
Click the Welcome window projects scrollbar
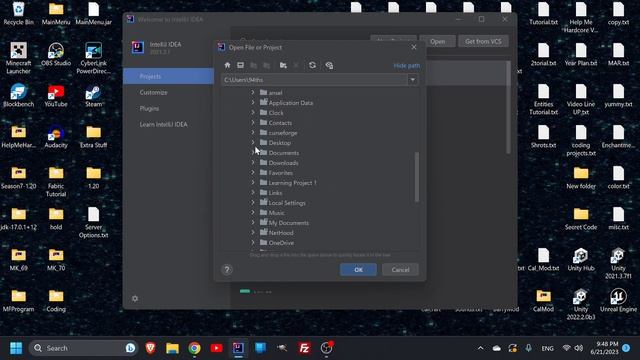click(508, 107)
